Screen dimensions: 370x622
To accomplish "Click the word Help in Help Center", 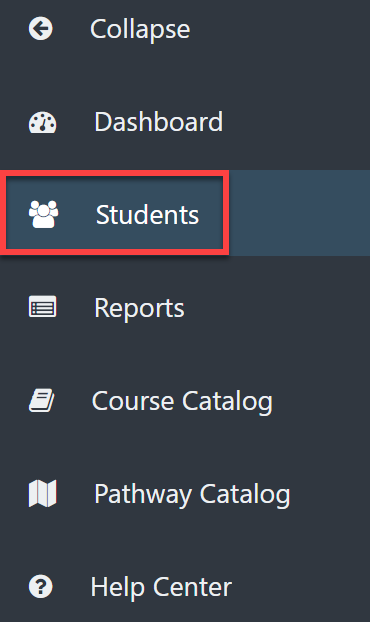I will tap(117, 587).
